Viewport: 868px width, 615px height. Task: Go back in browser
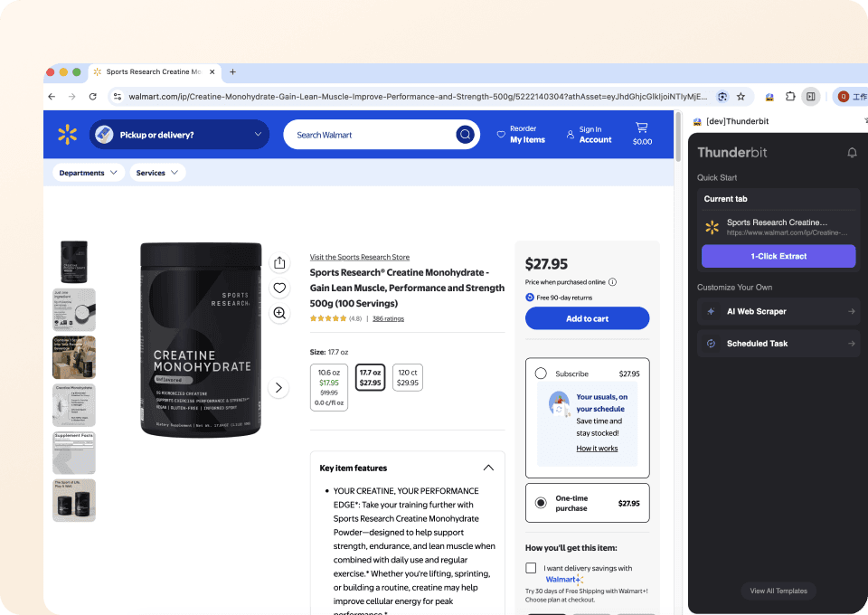click(52, 96)
